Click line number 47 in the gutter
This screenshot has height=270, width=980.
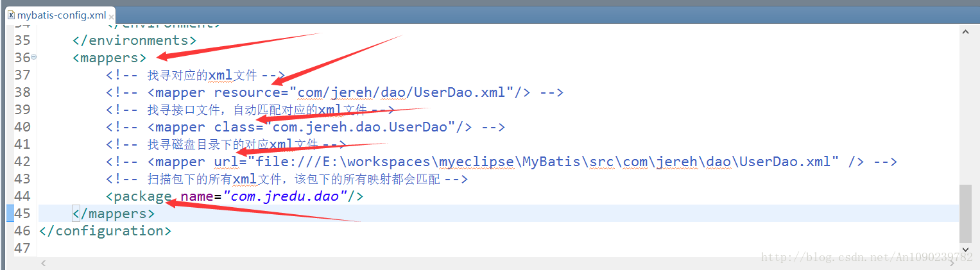[x=22, y=248]
